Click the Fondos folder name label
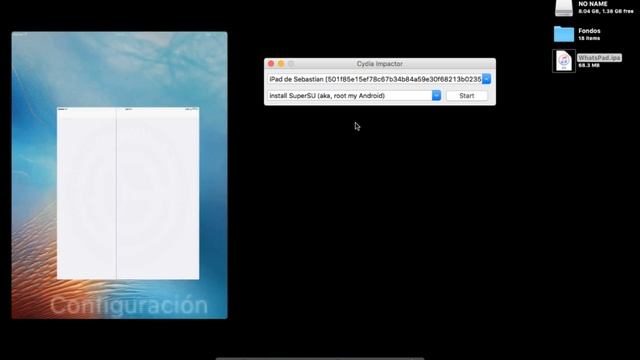This screenshot has height=360, width=640. point(589,31)
